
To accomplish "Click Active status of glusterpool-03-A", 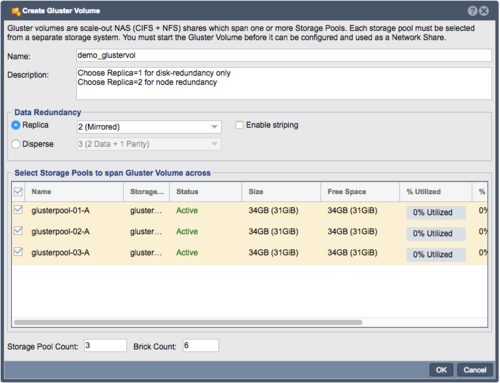I will tap(187, 253).
